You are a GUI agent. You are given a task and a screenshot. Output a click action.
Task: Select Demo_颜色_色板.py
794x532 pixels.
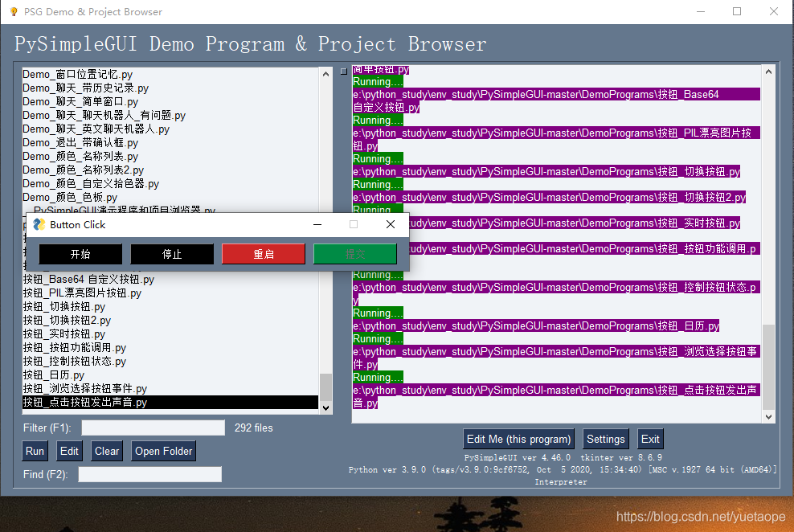pyautogui.click(x=170, y=198)
